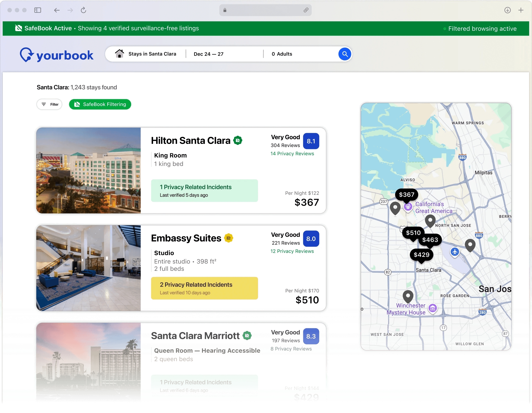Image resolution: width=532 pixels, height=413 pixels.
Task: Reload the page with the refresh icon
Action: (x=83, y=10)
